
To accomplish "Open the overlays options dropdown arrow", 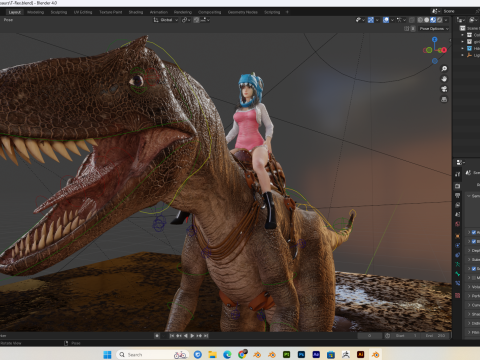I will pyautogui.click(x=392, y=20).
